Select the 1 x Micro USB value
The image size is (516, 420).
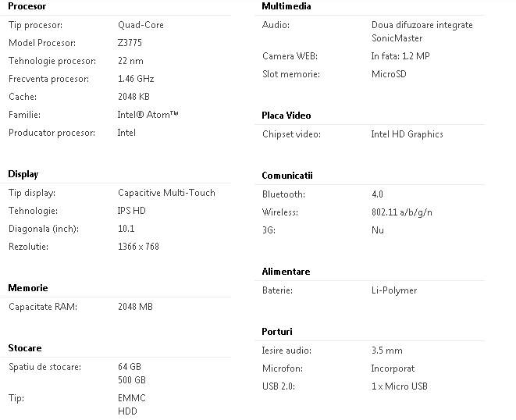pyautogui.click(x=400, y=386)
